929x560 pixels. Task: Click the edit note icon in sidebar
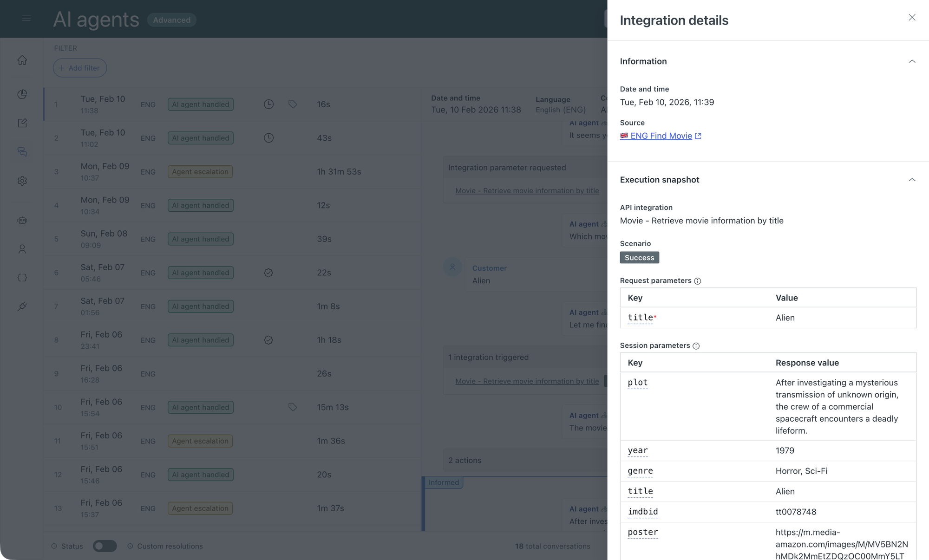coord(22,123)
